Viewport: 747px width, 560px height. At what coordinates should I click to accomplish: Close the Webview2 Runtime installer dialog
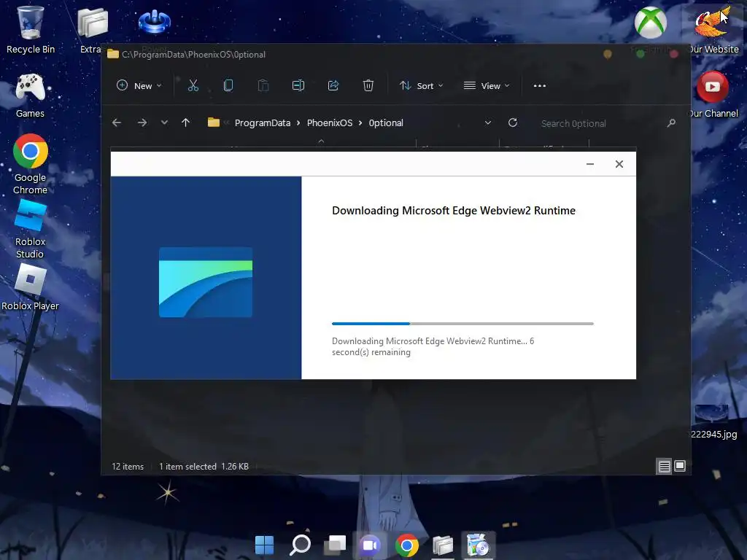(x=619, y=164)
